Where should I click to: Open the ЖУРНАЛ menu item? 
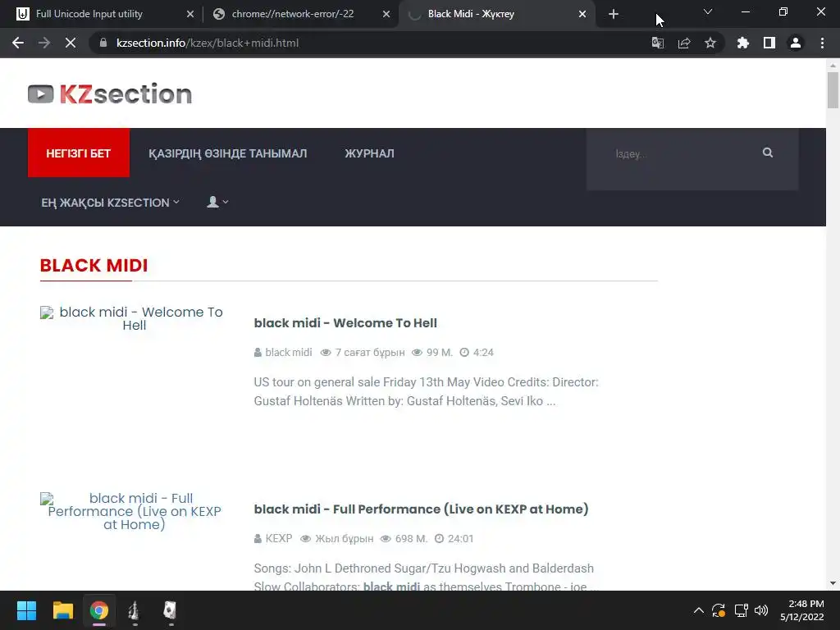click(370, 153)
